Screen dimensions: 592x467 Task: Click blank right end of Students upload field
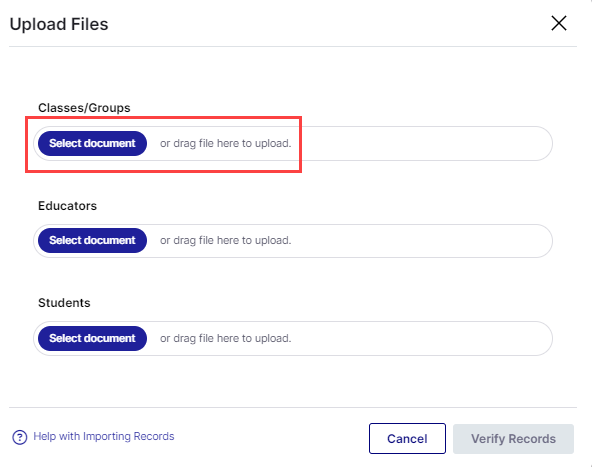click(x=423, y=338)
